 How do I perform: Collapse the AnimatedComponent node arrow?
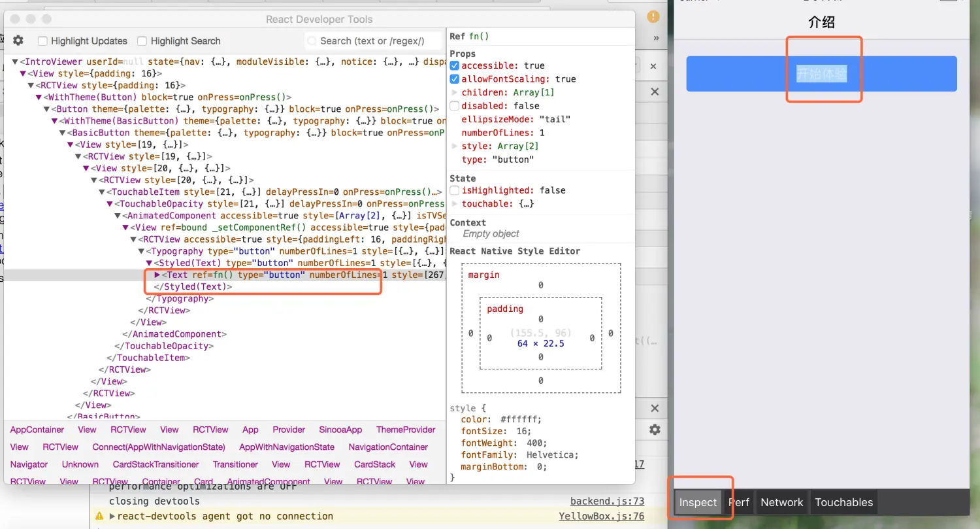click(x=117, y=216)
